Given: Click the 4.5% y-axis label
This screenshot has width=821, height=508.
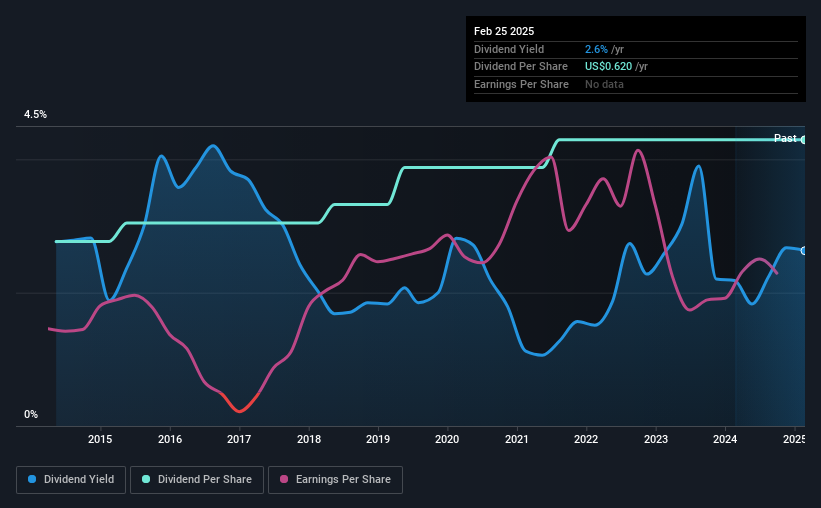Looking at the screenshot, I should pos(35,115).
